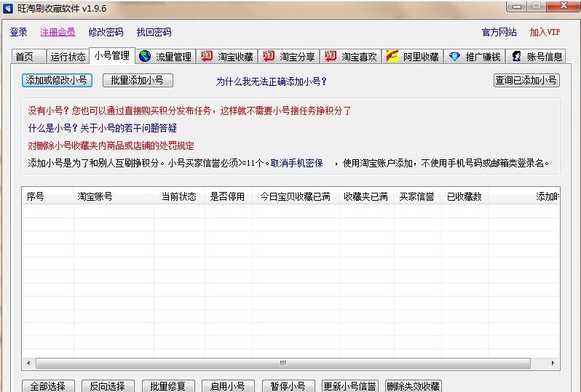Click the 序号 column header
This screenshot has height=392, width=581.
click(x=48, y=196)
